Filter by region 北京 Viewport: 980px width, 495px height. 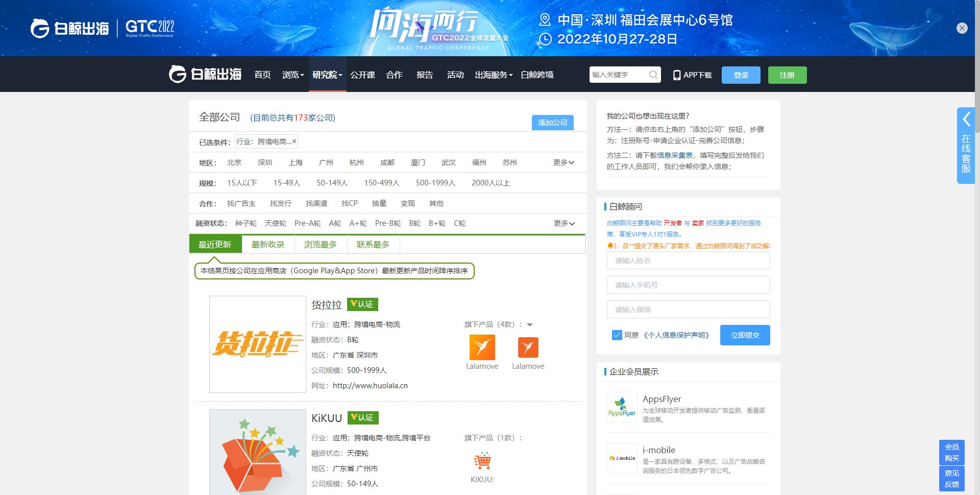pos(234,162)
